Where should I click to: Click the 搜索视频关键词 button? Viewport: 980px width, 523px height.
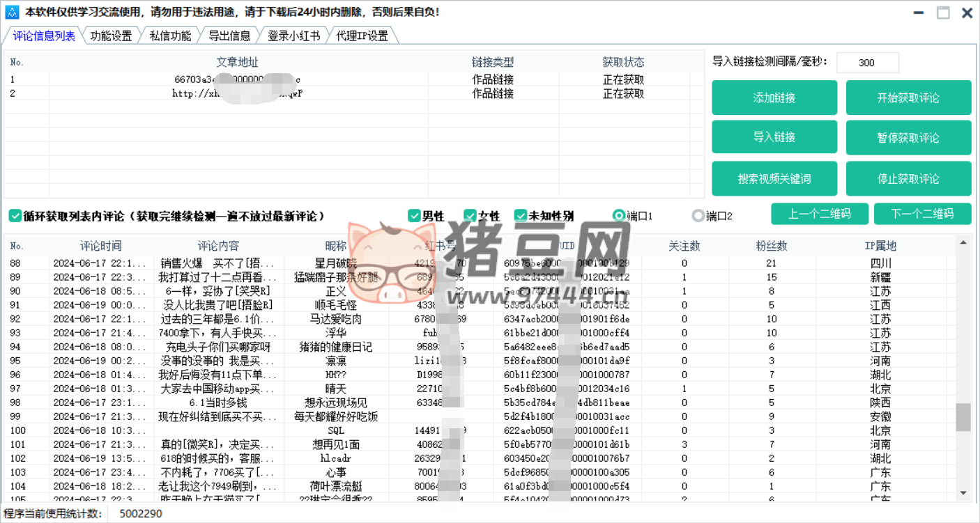point(774,179)
